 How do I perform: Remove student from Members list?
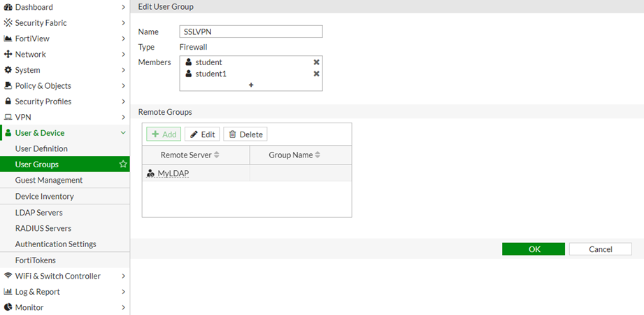[316, 62]
